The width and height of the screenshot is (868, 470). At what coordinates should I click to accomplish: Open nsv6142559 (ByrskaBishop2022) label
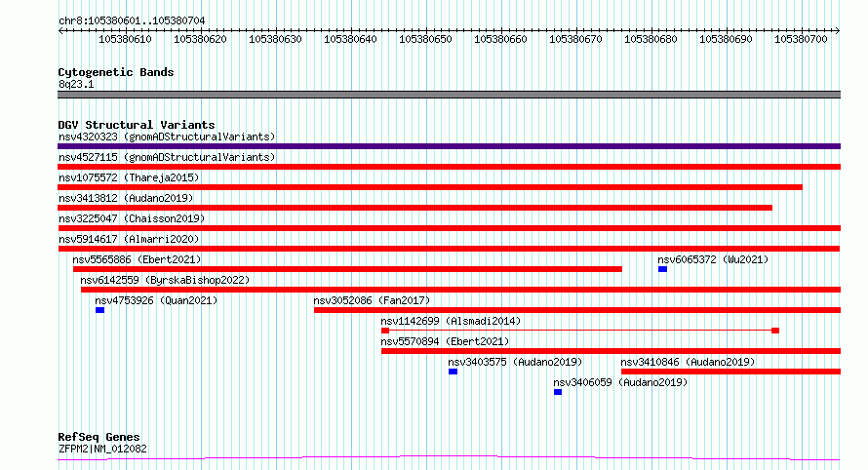pos(165,280)
